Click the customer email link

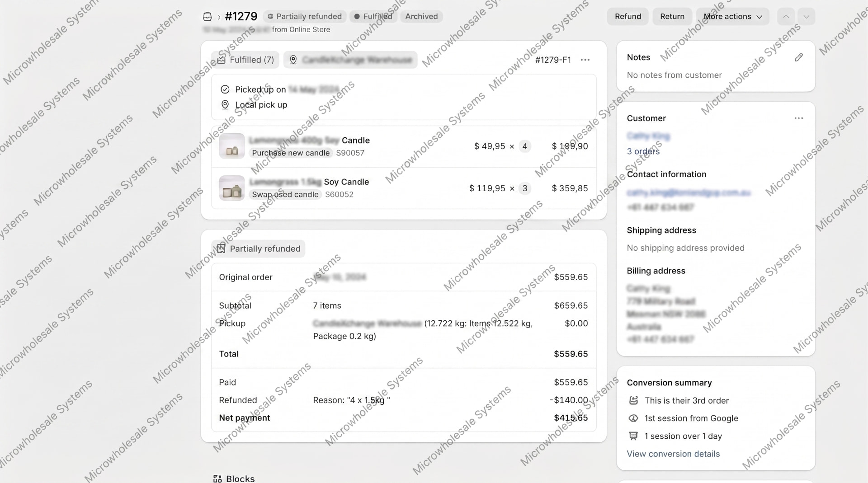pos(689,193)
